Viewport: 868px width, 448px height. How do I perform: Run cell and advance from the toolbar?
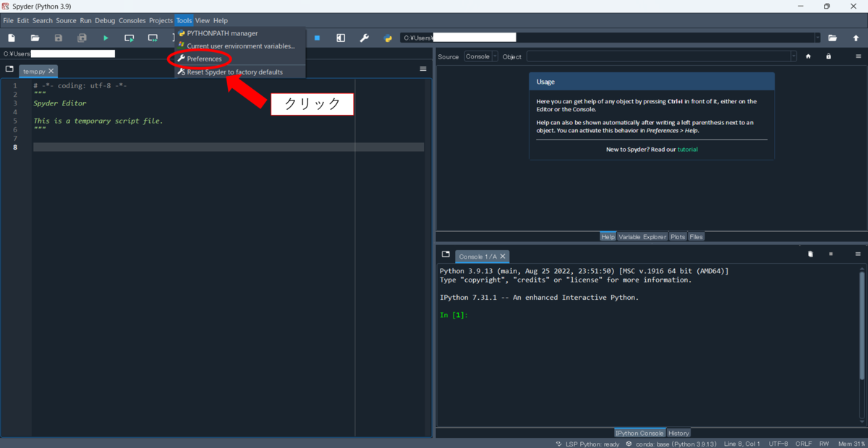click(153, 38)
